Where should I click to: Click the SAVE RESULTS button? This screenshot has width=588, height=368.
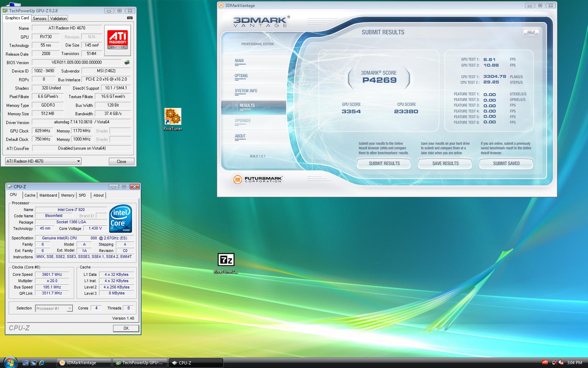click(x=445, y=164)
